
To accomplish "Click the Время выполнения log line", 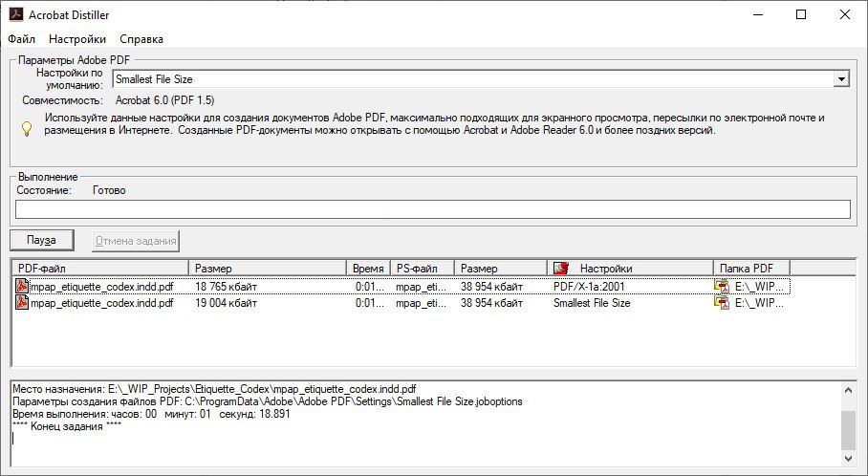I will click(x=151, y=414).
